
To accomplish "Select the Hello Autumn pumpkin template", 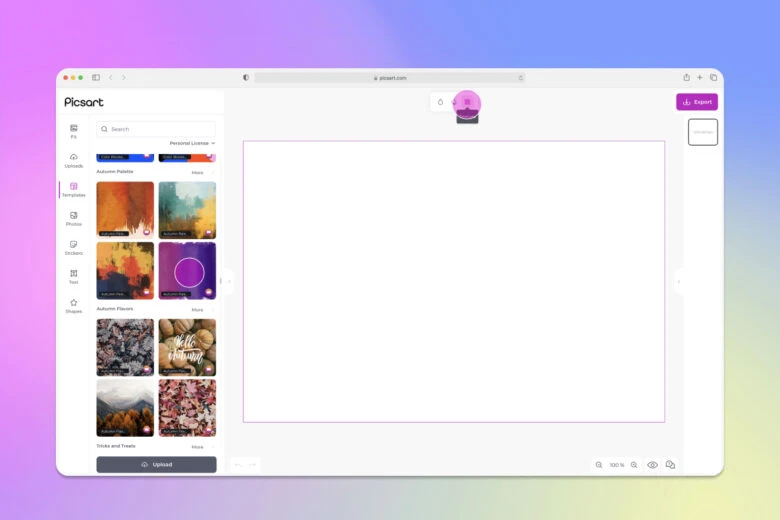I will tap(187, 347).
